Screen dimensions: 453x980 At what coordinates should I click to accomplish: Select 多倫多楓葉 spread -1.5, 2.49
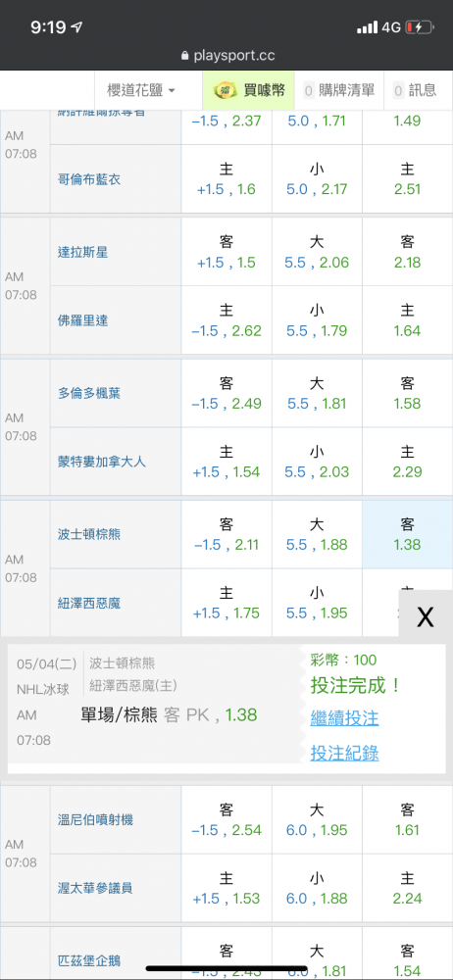226,393
